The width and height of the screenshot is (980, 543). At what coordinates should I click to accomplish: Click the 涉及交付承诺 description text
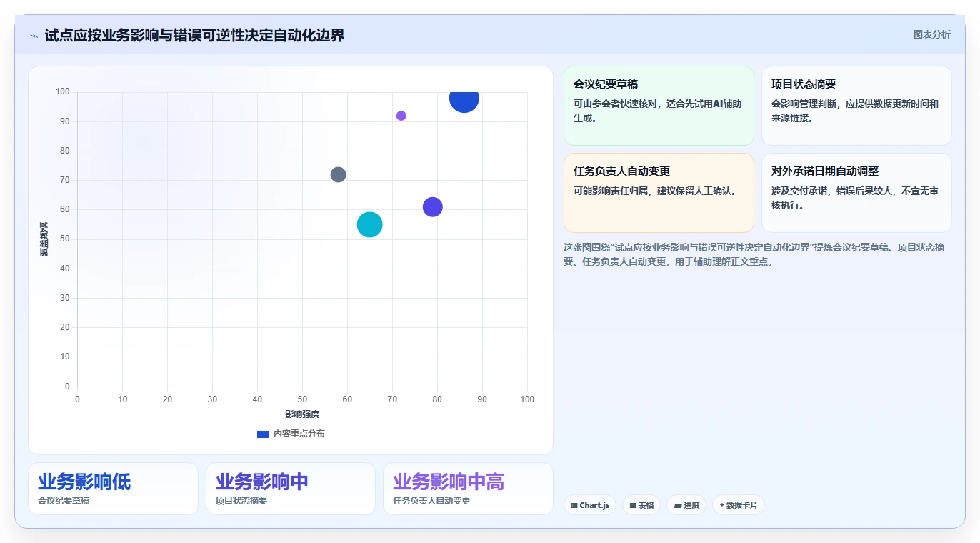855,198
